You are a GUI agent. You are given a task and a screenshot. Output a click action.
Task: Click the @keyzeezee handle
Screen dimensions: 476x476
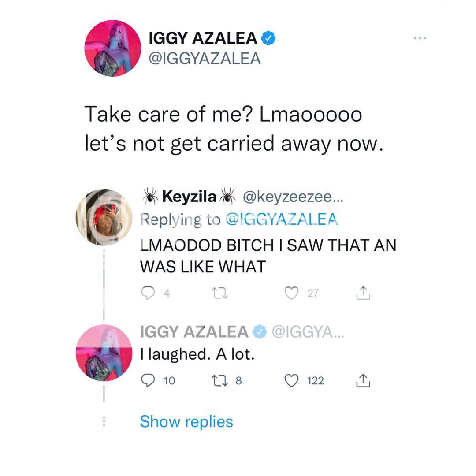pos(294,197)
